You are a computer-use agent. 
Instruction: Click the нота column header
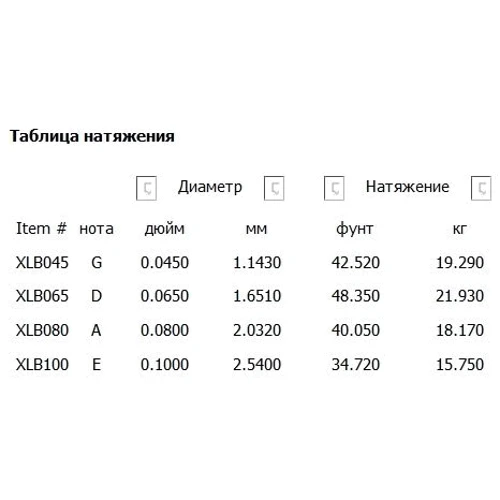tap(96, 229)
